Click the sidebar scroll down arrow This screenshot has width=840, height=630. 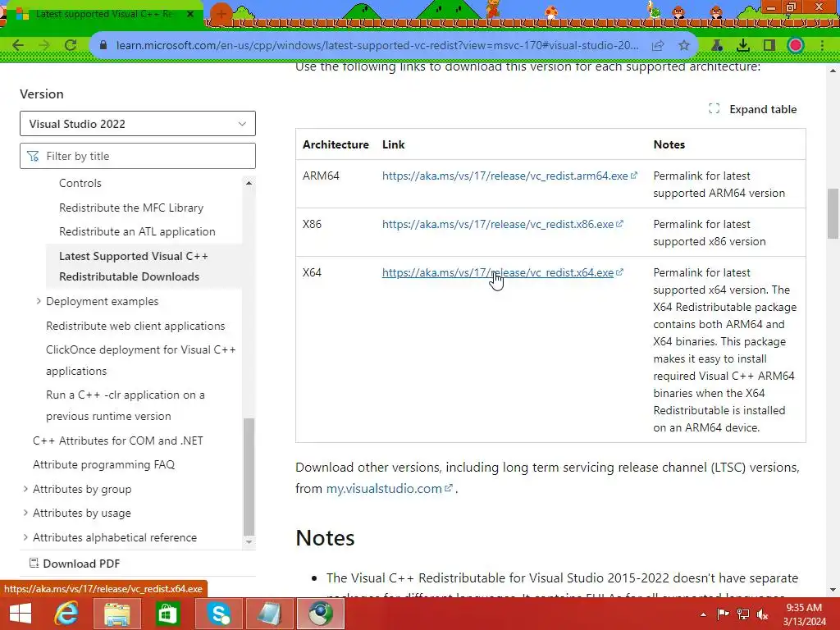pyautogui.click(x=249, y=542)
